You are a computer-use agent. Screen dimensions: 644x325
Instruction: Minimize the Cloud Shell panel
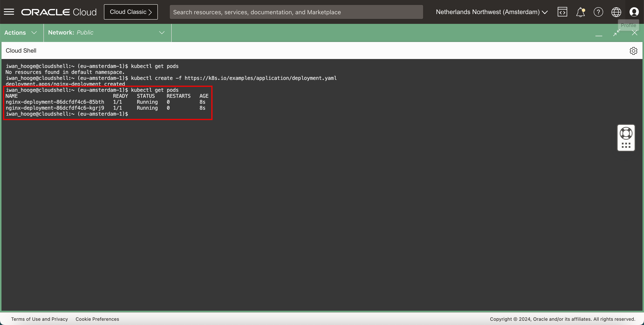pos(599,33)
